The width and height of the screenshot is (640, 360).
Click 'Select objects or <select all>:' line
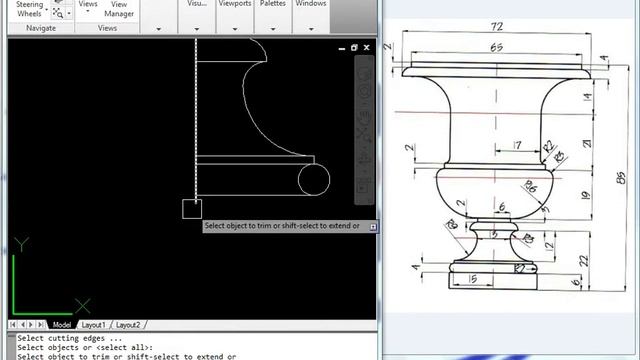85,347
